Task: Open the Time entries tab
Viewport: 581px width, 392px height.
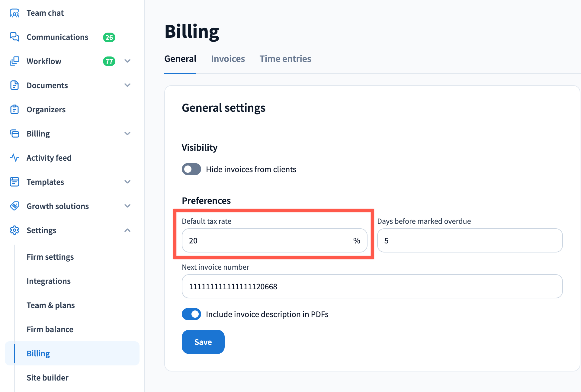Action: [x=285, y=59]
